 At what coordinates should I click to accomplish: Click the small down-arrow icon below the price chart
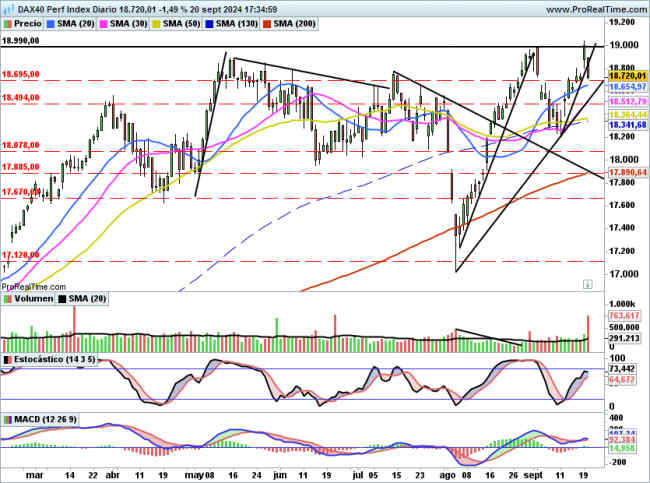[x=587, y=284]
